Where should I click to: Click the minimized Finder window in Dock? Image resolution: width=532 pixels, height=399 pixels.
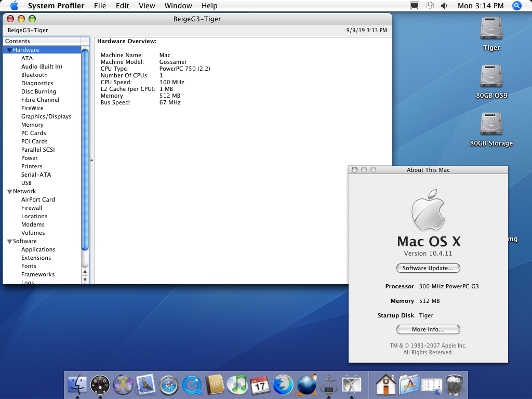click(432, 385)
